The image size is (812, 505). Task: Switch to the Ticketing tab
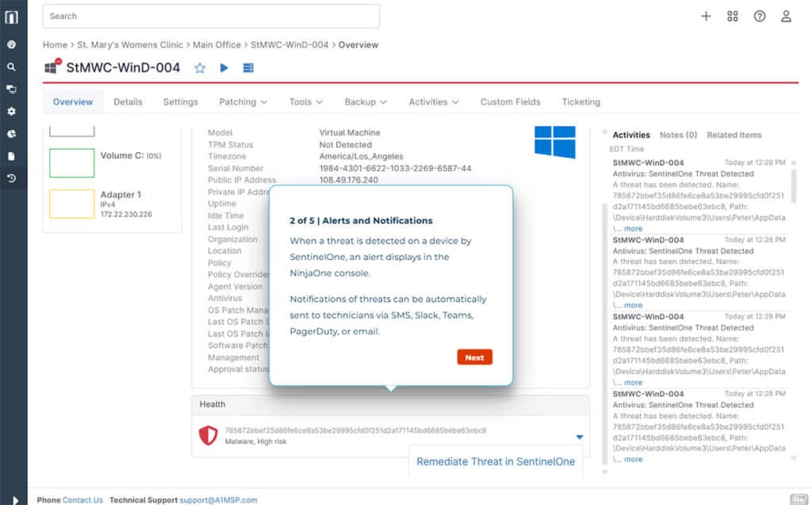click(580, 101)
